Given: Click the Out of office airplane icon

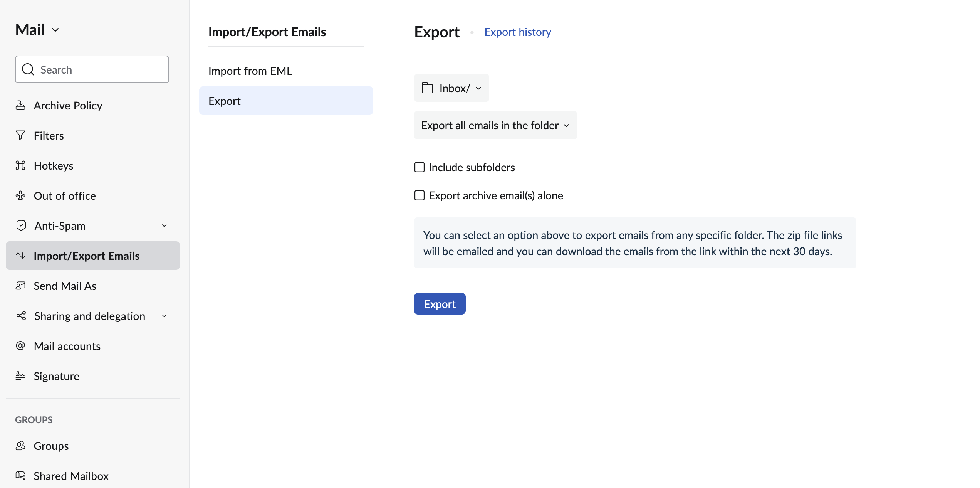Looking at the screenshot, I should tap(21, 195).
